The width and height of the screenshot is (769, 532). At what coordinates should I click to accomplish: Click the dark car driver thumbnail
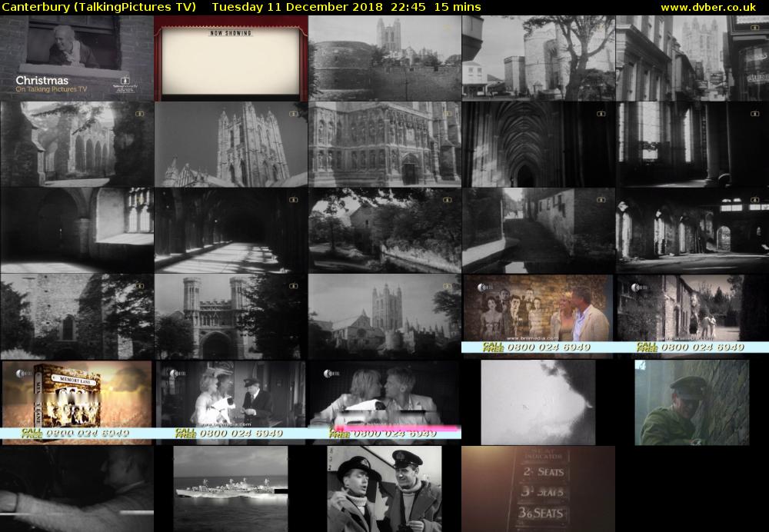click(77, 488)
